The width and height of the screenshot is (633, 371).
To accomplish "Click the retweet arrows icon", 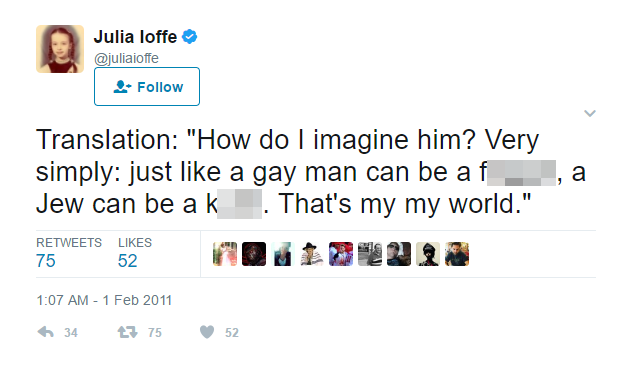I will [128, 332].
